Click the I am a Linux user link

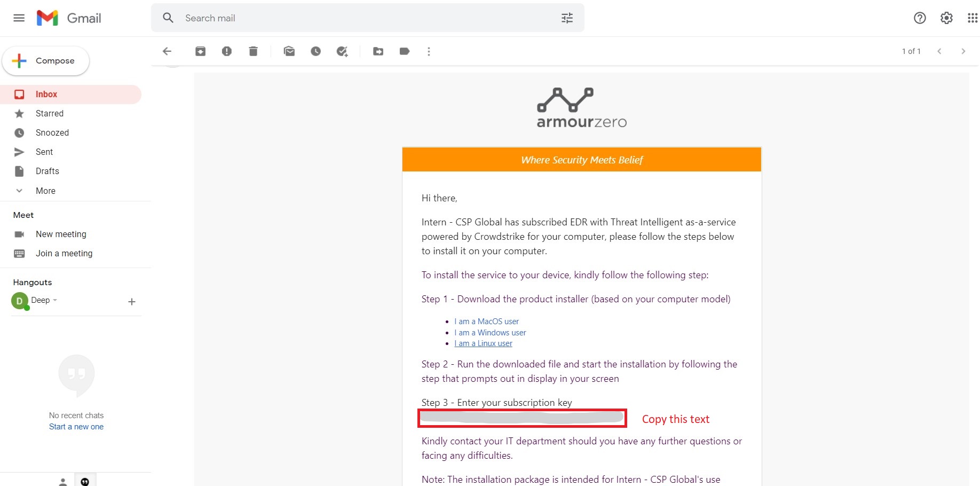(483, 343)
